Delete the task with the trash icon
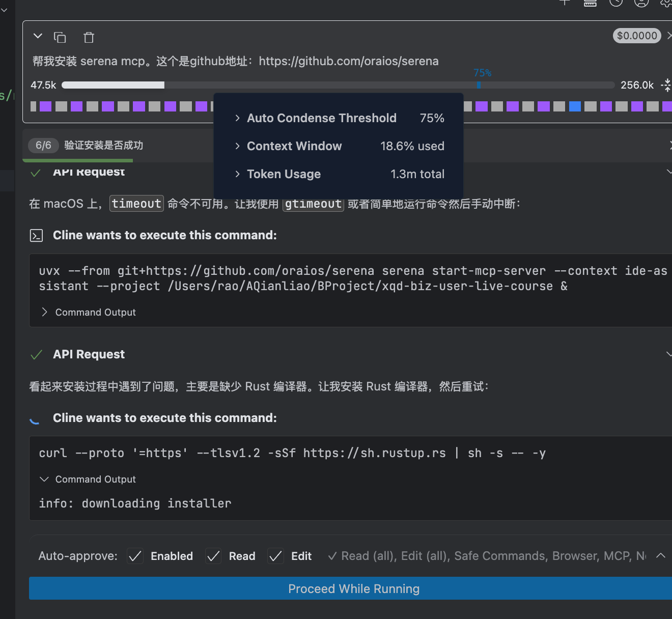672x619 pixels. coord(89,37)
